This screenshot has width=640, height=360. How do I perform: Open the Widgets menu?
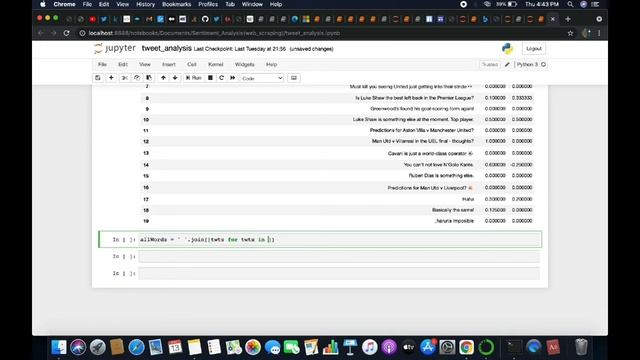244,64
